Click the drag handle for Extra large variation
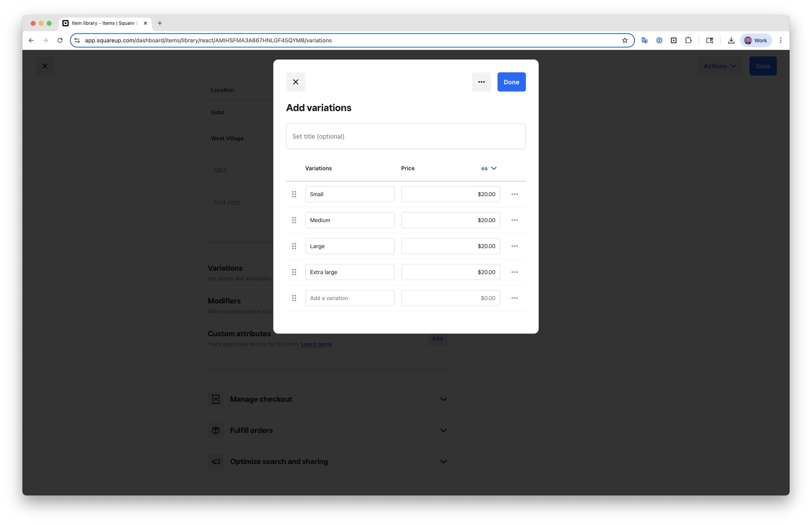Image resolution: width=812 pixels, height=525 pixels. (x=294, y=272)
